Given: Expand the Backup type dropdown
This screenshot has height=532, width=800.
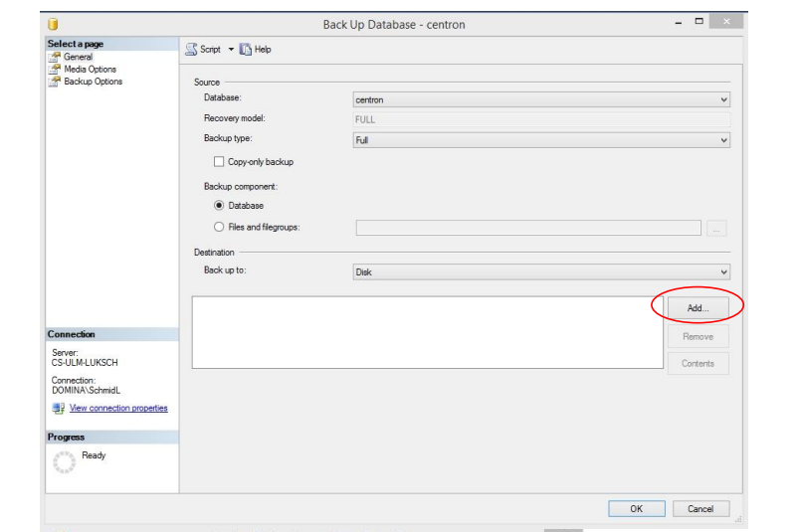Looking at the screenshot, I should point(541,141).
